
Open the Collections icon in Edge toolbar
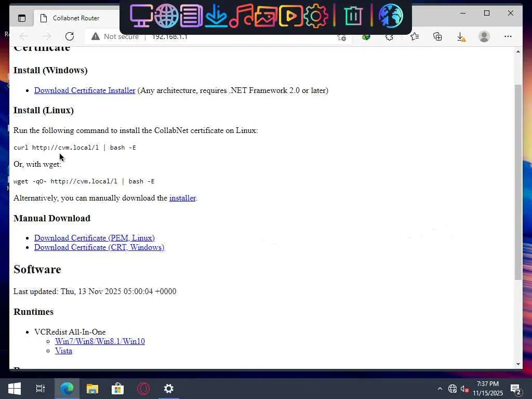click(437, 36)
